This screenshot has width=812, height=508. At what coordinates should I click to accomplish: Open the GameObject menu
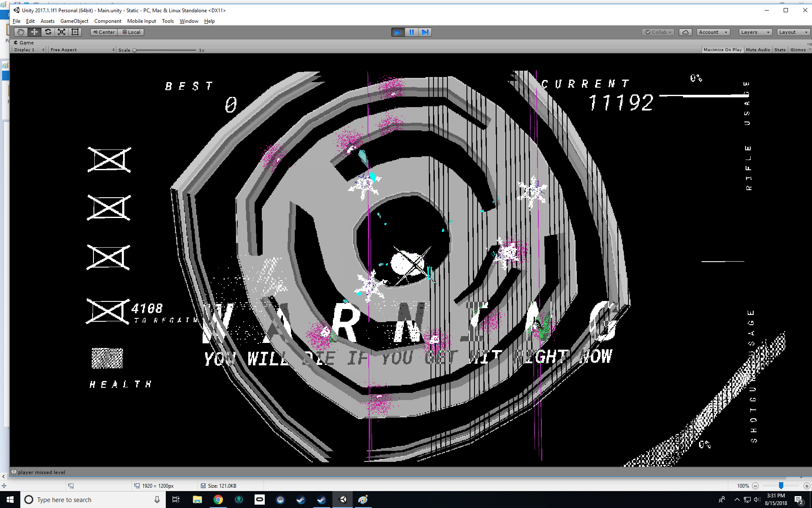(74, 21)
